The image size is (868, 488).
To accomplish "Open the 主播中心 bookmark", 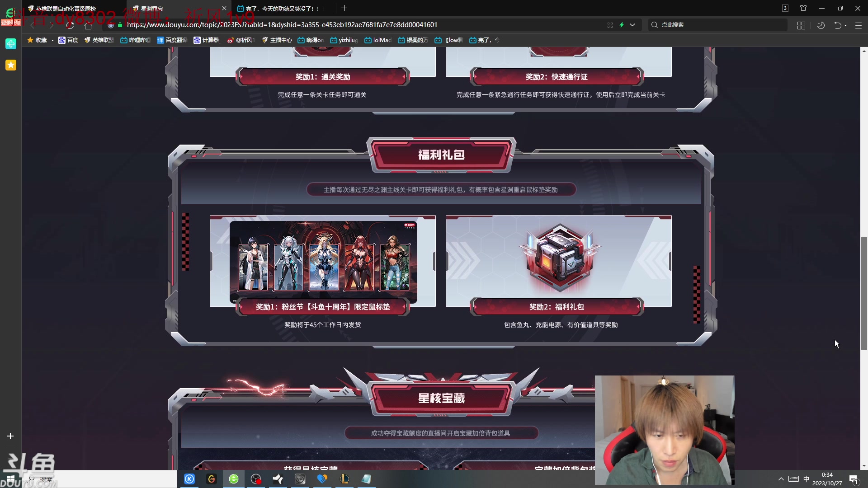I will 277,40.
